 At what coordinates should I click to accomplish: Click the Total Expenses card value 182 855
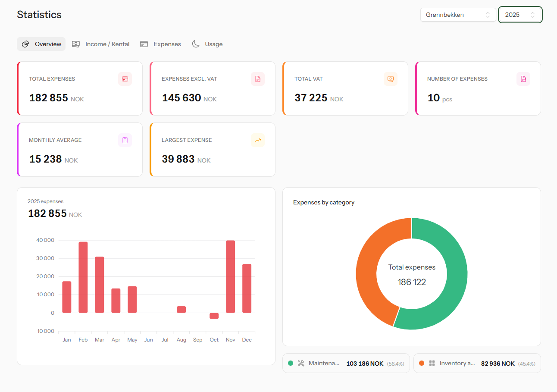click(x=49, y=98)
